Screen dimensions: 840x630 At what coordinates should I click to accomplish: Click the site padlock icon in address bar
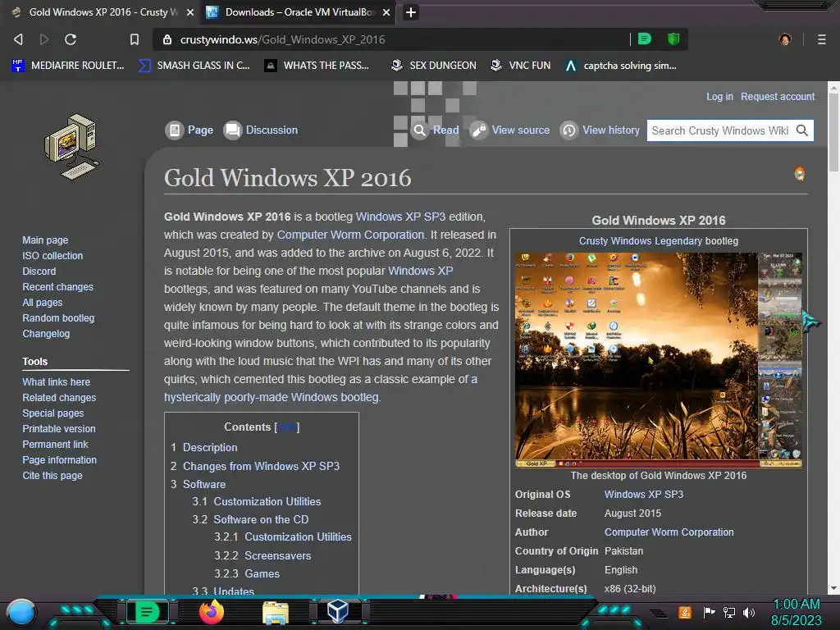(x=167, y=39)
